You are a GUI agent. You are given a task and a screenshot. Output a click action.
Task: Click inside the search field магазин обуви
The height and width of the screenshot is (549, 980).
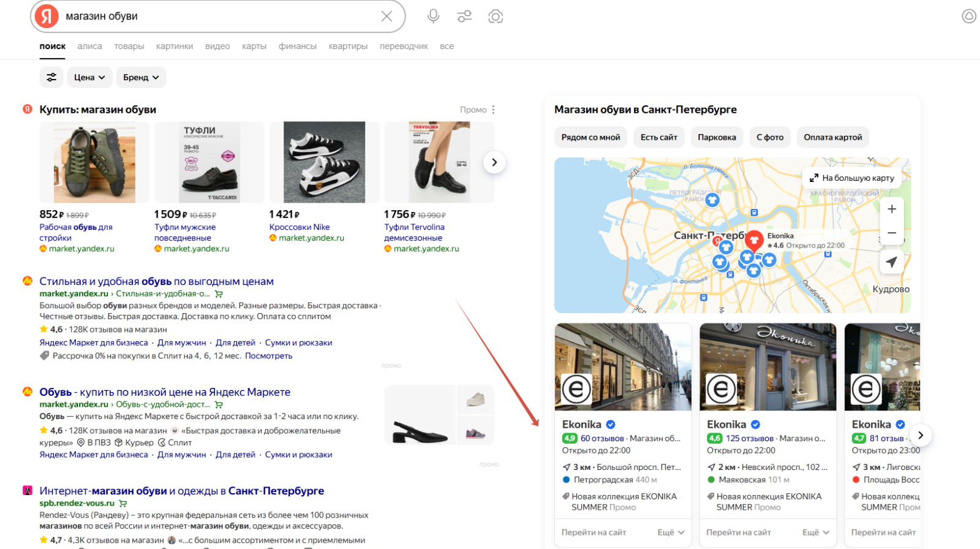click(217, 17)
